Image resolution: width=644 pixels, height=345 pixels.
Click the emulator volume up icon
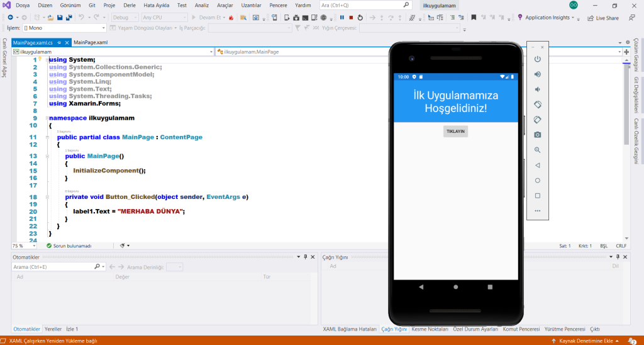pos(537,74)
